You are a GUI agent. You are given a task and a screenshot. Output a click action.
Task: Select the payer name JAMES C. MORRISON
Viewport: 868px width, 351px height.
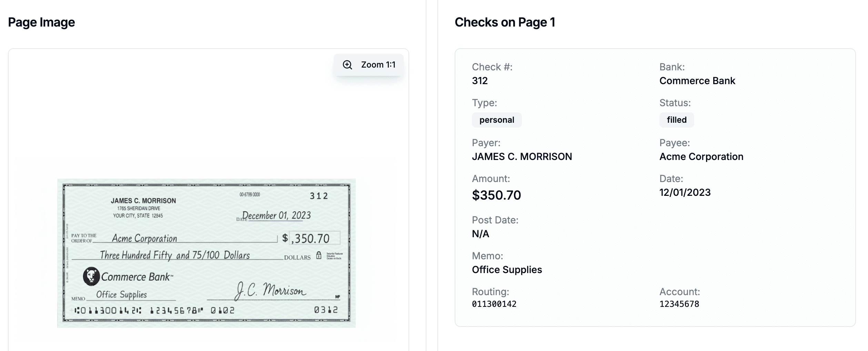tap(522, 156)
